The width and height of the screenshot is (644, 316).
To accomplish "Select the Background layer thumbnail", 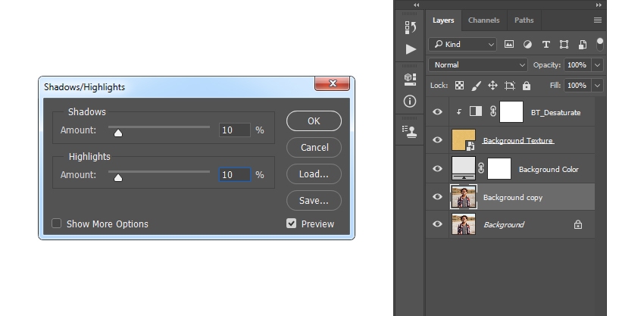I will coord(464,224).
